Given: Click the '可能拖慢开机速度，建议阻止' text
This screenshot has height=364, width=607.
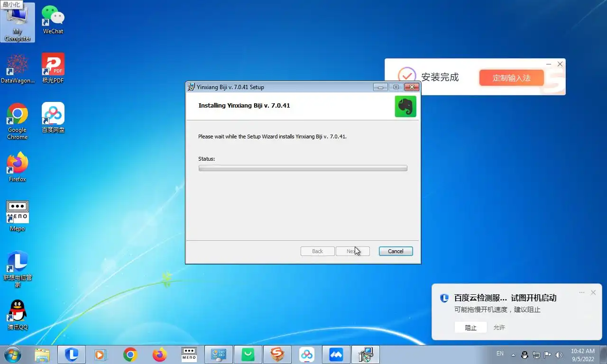Looking at the screenshot, I should pyautogui.click(x=497, y=310).
